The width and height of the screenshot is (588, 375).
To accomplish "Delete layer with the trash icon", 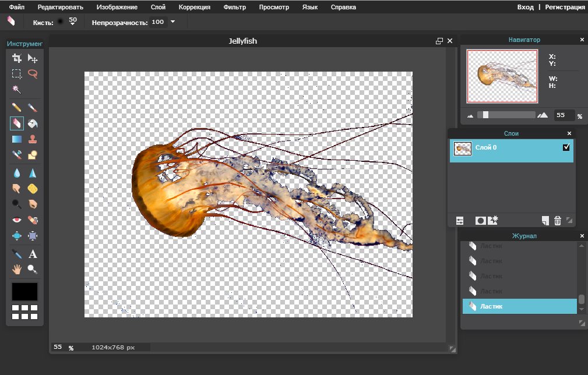I will click(558, 221).
